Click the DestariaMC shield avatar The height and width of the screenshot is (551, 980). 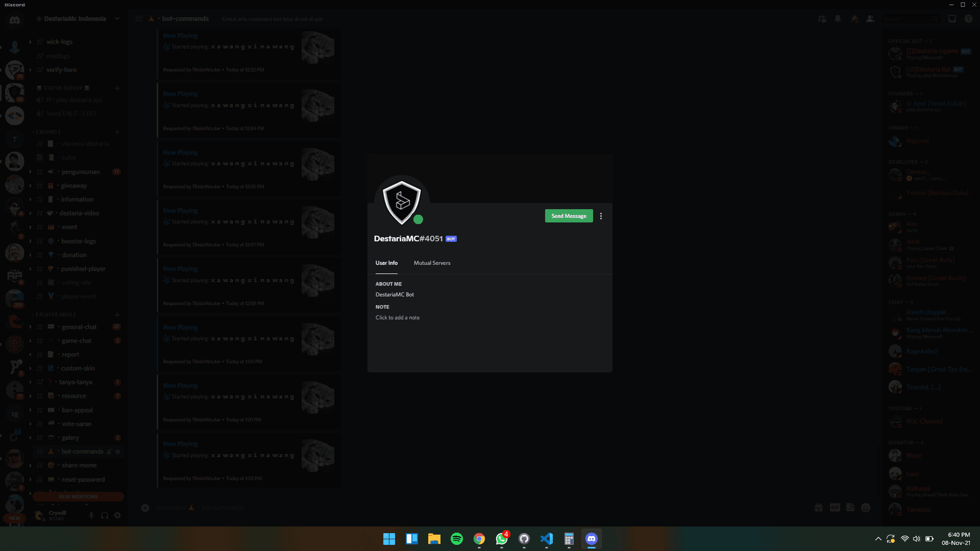(x=402, y=203)
